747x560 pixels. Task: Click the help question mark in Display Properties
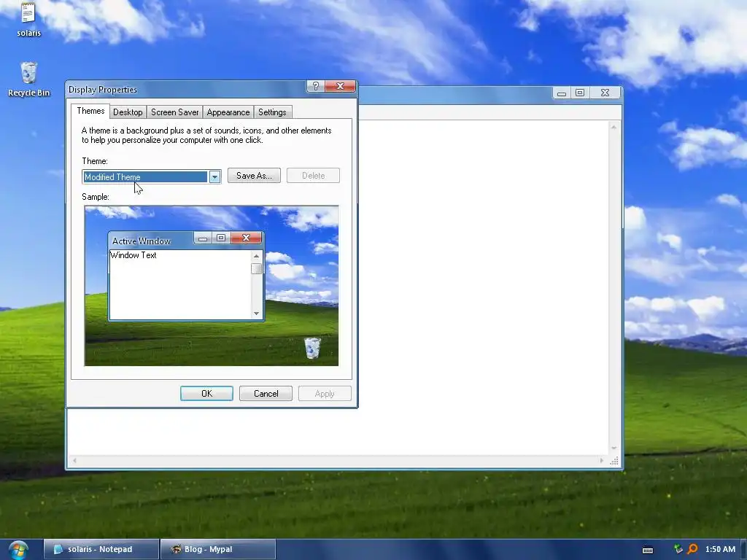(315, 86)
